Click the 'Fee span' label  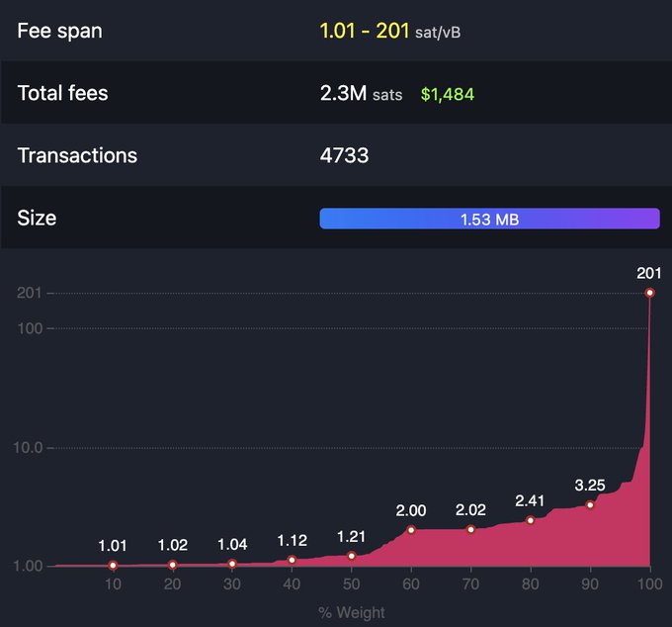point(59,32)
